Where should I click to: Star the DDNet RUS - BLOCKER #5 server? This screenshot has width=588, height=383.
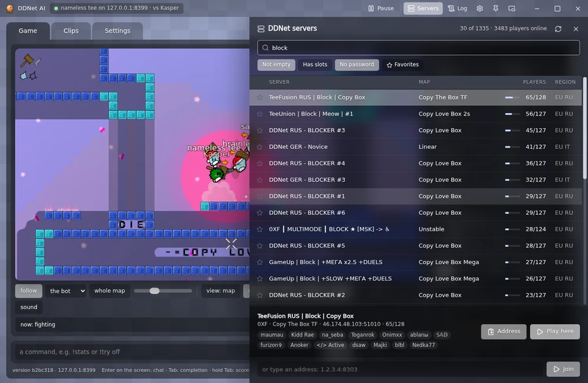(x=259, y=246)
